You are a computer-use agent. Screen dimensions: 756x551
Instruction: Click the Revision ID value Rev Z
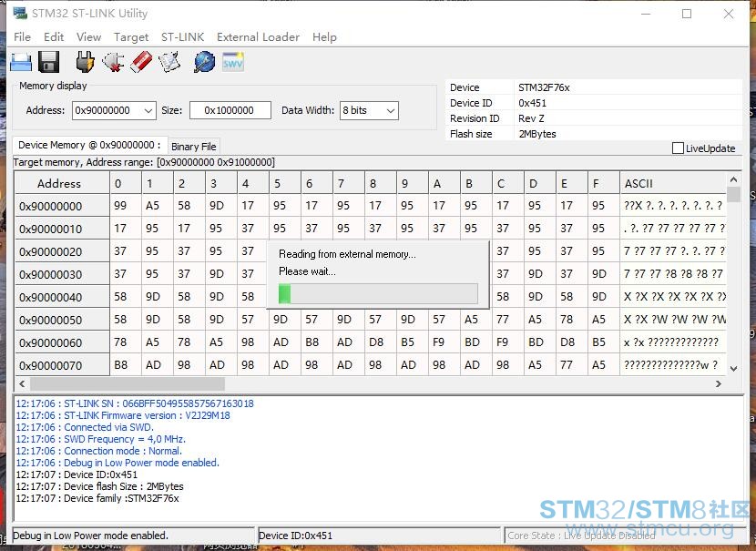[x=531, y=118]
